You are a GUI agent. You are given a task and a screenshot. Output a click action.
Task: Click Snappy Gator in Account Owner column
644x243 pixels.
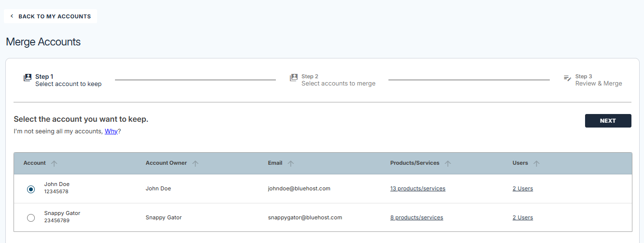coord(164,217)
